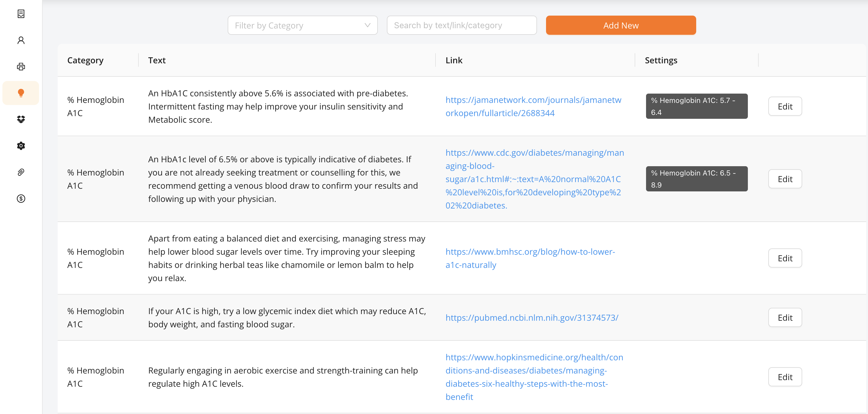Edit the venous blood draw tip row
Image resolution: width=868 pixels, height=414 pixels.
point(785,179)
